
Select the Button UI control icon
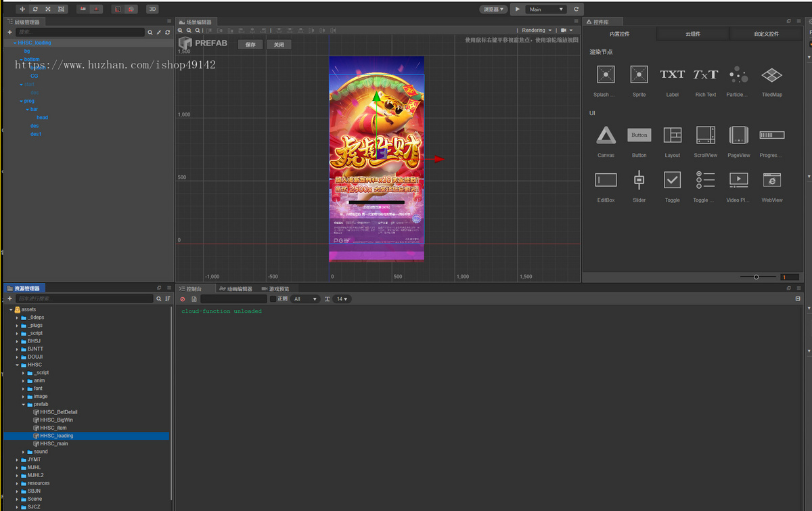click(639, 135)
